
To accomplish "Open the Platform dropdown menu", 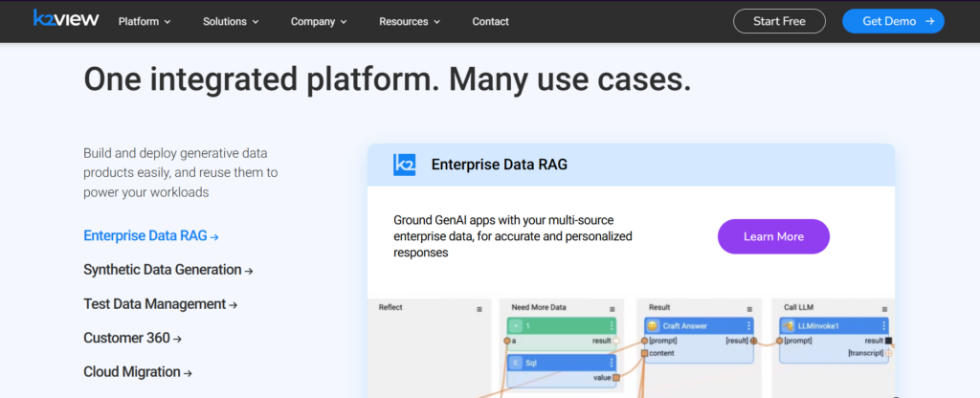I will 145,21.
